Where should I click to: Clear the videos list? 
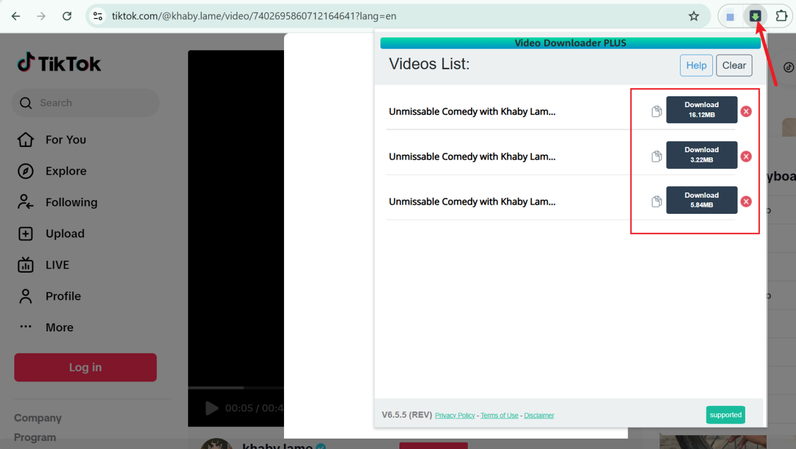(x=734, y=66)
